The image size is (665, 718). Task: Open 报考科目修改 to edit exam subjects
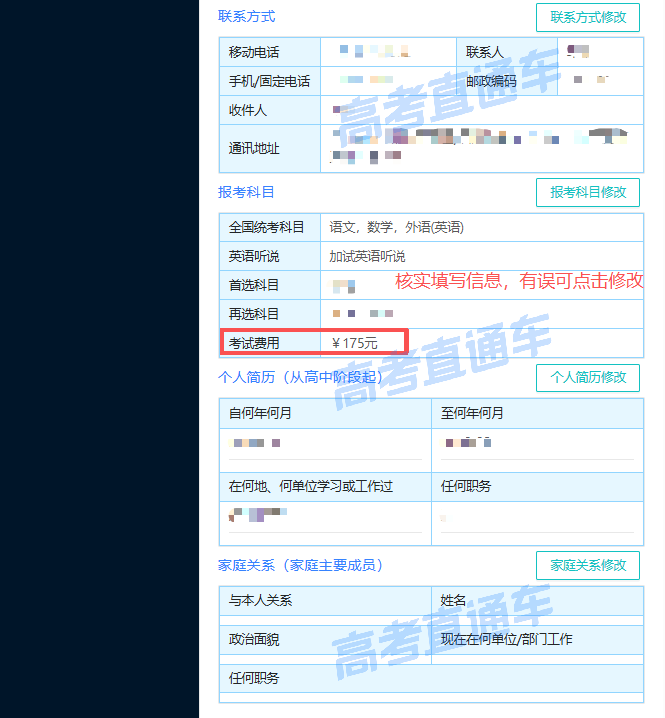[x=588, y=192]
